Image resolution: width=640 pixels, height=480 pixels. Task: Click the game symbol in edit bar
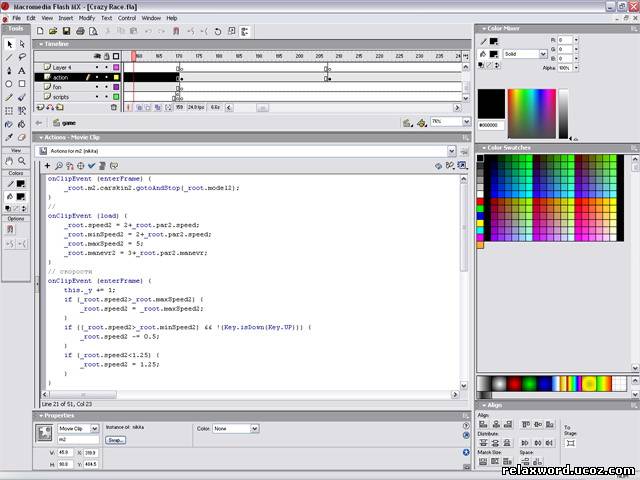pyautogui.click(x=70, y=122)
